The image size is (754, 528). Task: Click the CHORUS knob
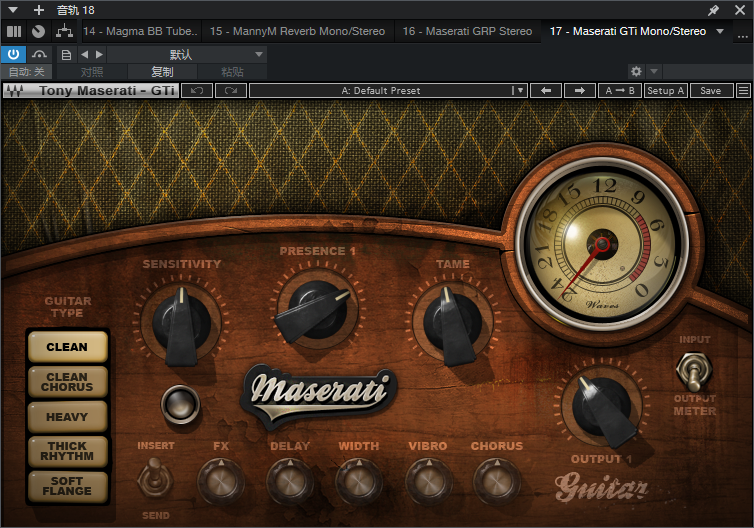[497, 481]
